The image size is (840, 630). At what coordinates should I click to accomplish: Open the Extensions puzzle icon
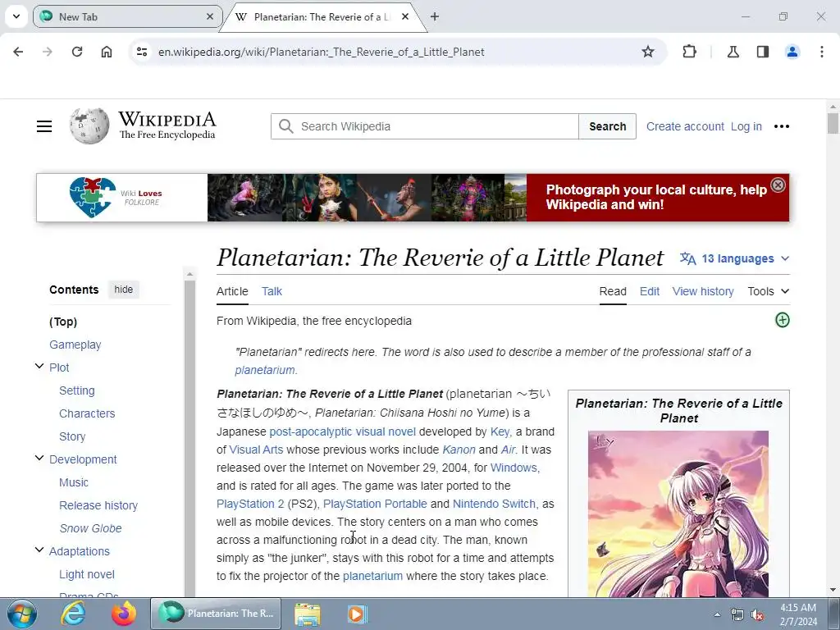tap(689, 52)
